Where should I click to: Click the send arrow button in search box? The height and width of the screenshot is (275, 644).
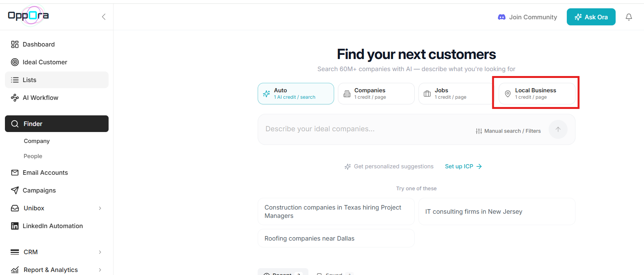click(x=558, y=129)
